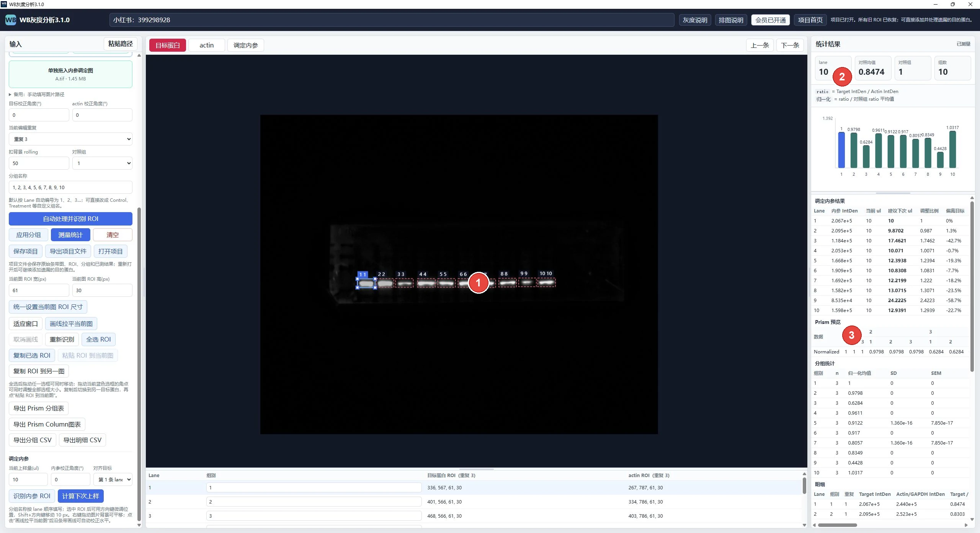Screen dimensions: 980x533
Task: Click the 全选 ROI button
Action: click(98, 339)
